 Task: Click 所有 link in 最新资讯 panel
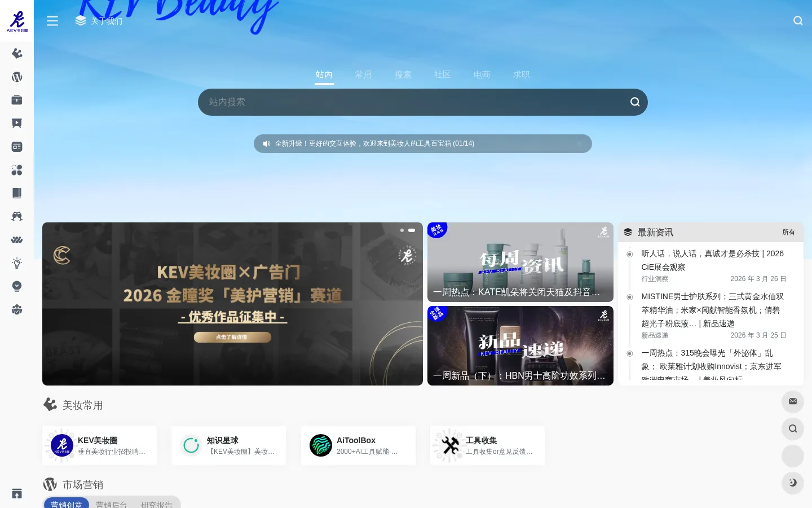[788, 232]
